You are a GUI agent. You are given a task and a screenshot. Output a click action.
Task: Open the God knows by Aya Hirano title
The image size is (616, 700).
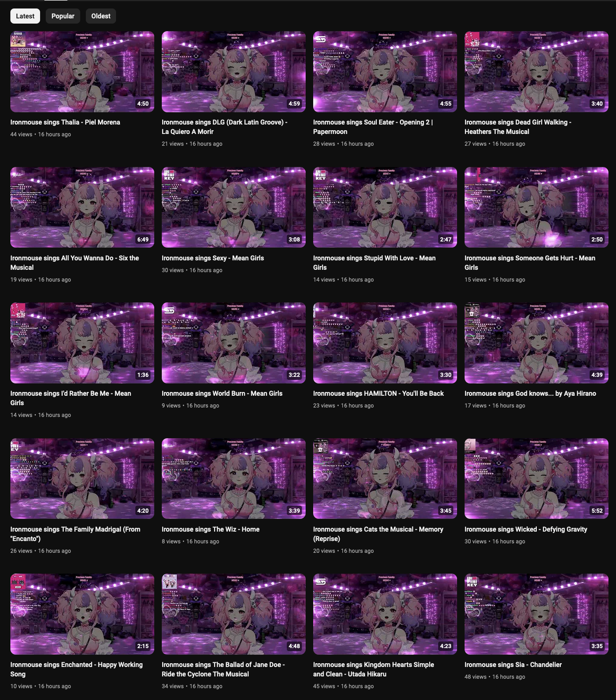[x=530, y=393]
